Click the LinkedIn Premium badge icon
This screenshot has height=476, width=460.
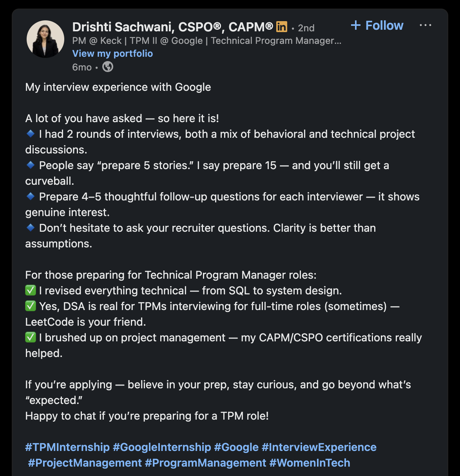tap(281, 27)
